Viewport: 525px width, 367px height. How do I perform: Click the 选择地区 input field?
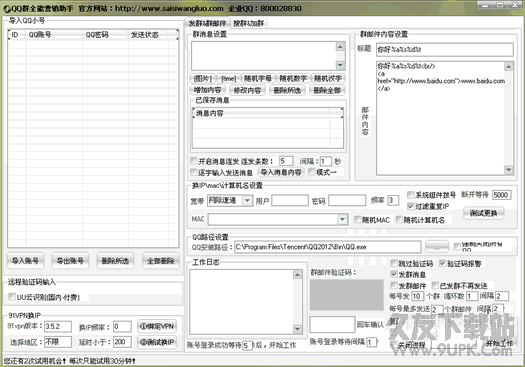pos(58,342)
